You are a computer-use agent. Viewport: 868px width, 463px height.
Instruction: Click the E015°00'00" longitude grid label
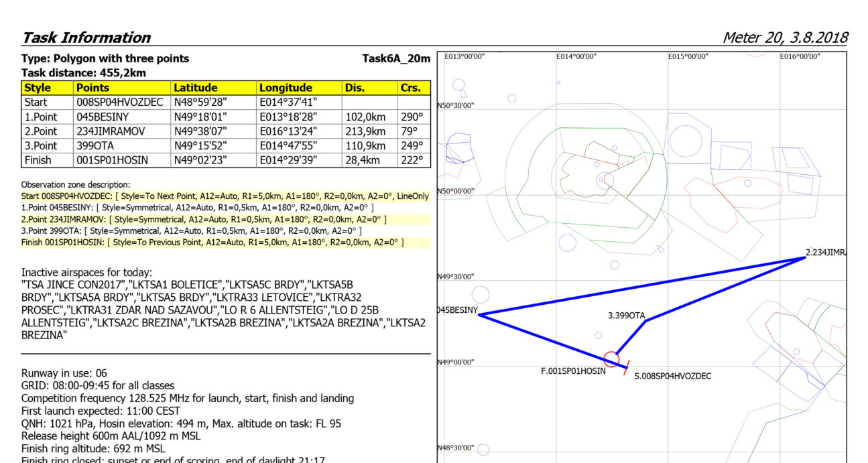[688, 57]
